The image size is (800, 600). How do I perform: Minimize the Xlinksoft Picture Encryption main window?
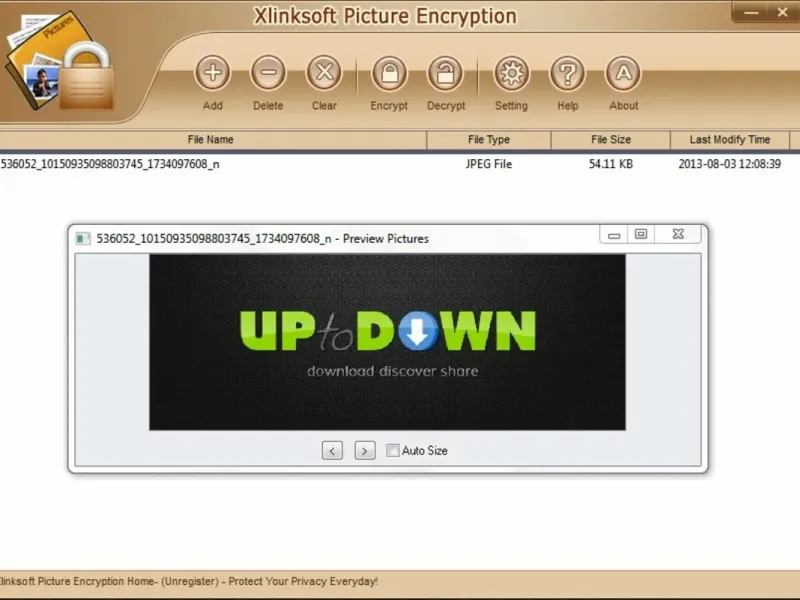[x=751, y=12]
